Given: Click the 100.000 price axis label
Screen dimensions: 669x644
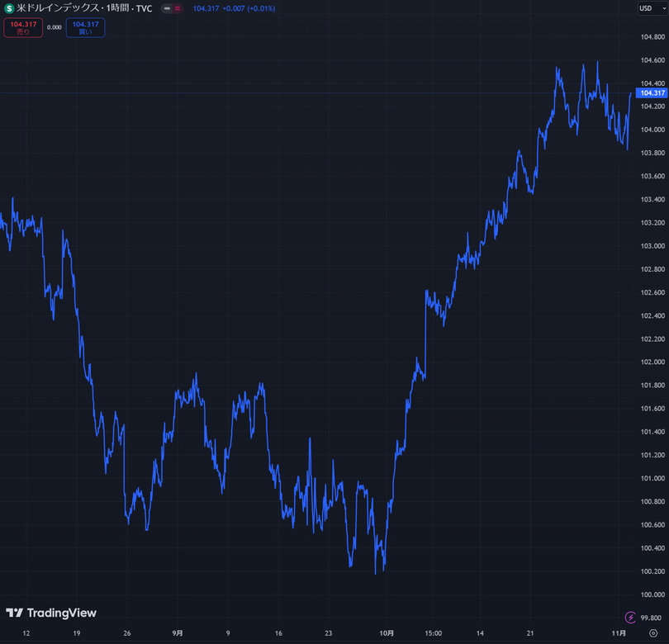Looking at the screenshot, I should (652, 594).
